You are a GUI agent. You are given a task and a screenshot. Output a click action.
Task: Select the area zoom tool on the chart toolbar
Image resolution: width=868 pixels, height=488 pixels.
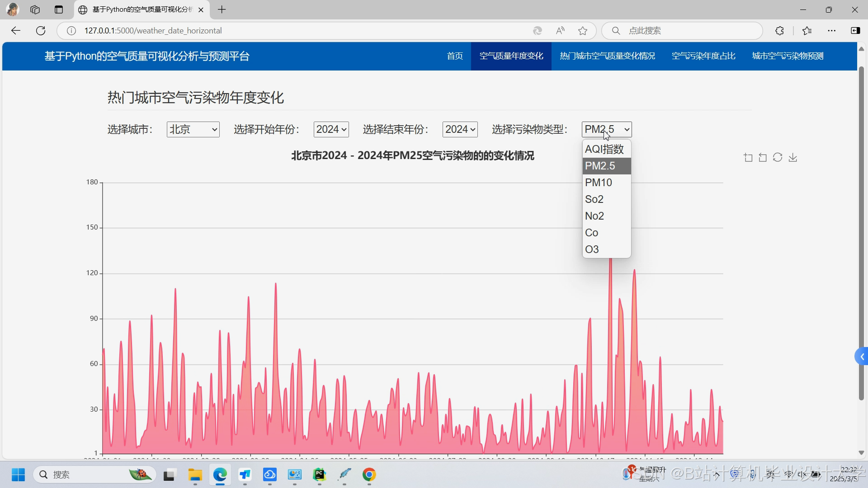pyautogui.click(x=748, y=157)
